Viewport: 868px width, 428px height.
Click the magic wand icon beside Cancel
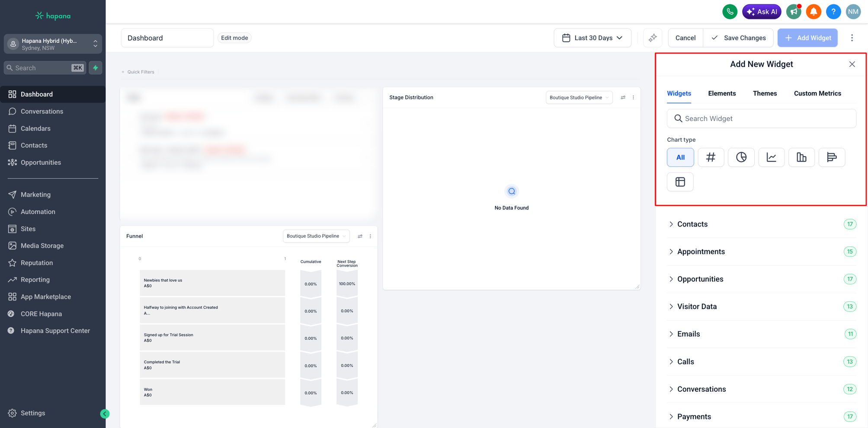pos(653,38)
